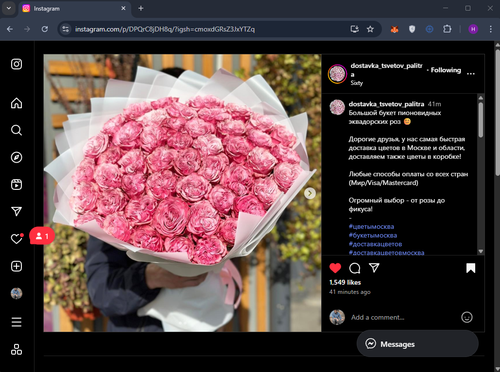Click the bouquet photo
This screenshot has height=372, width=500.
[x=182, y=193]
